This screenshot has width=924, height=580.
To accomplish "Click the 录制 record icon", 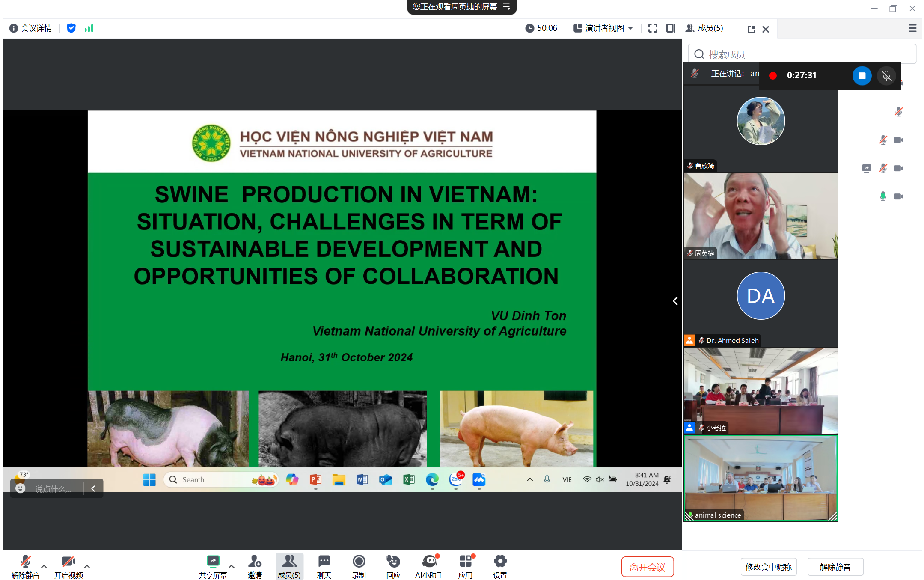I will click(x=359, y=561).
